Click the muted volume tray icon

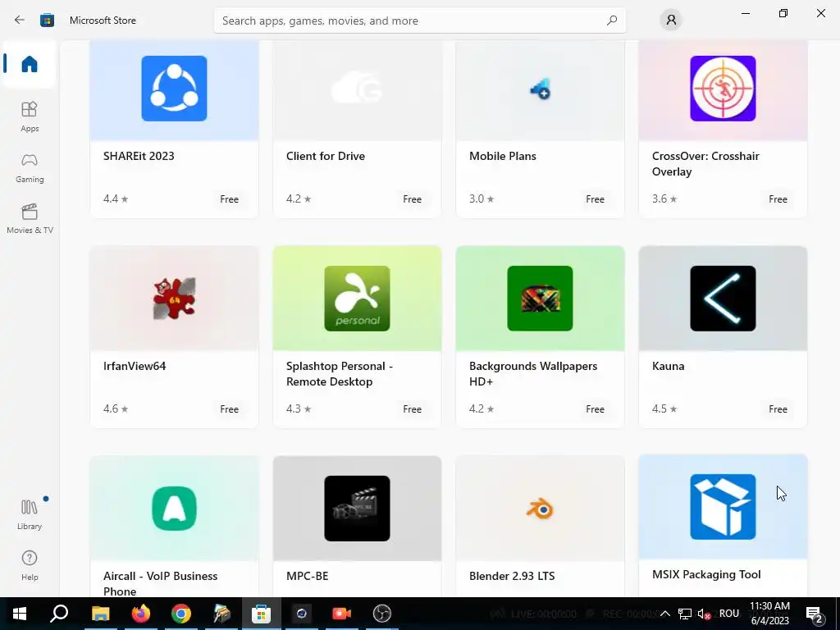pos(704,614)
